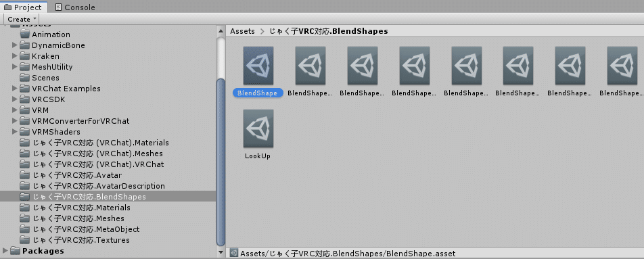Select the highlighted BlendShape asset thumbnail
This screenshot has height=259, width=644.
tap(258, 66)
